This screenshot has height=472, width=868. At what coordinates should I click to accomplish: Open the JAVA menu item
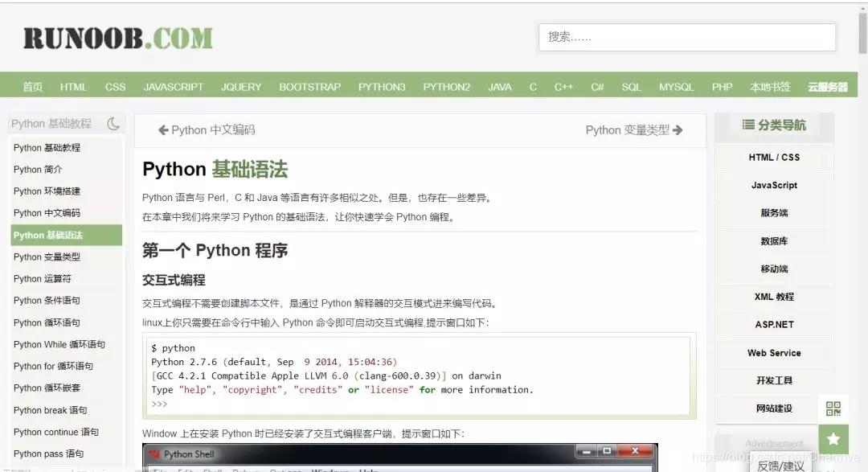coord(499,86)
